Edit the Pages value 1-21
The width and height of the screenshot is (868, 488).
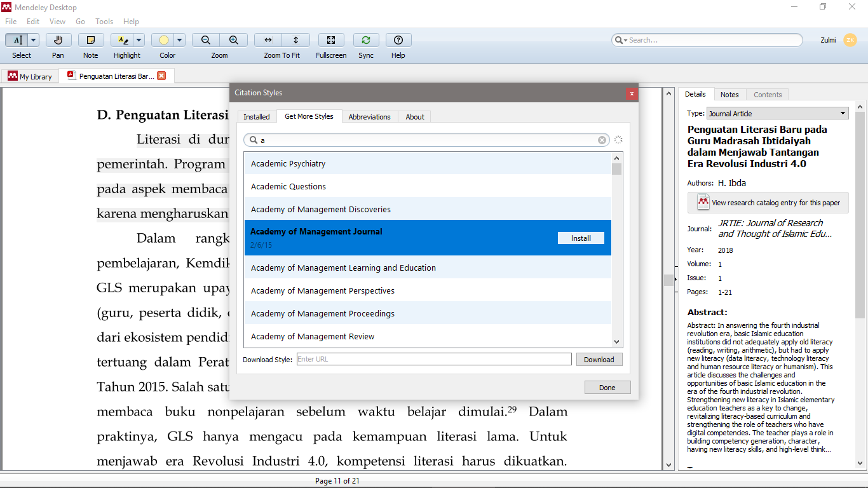[725, 292]
